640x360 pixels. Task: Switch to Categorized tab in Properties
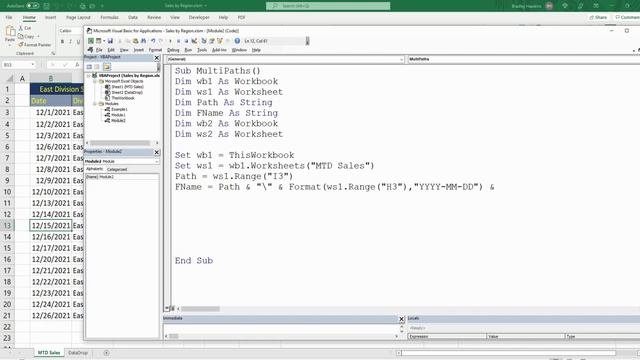pos(117,169)
